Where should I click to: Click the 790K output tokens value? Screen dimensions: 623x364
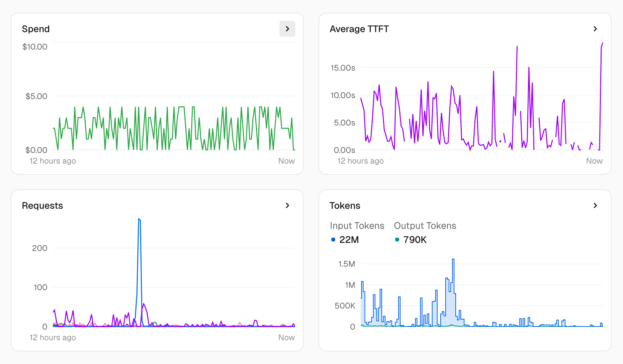pos(415,240)
